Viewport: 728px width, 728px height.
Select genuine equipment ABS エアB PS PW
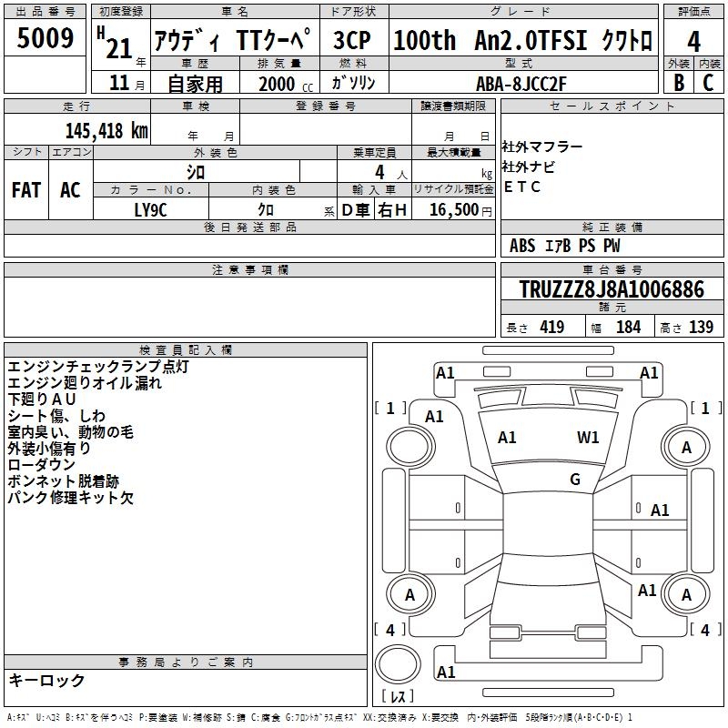pyautogui.click(x=564, y=246)
